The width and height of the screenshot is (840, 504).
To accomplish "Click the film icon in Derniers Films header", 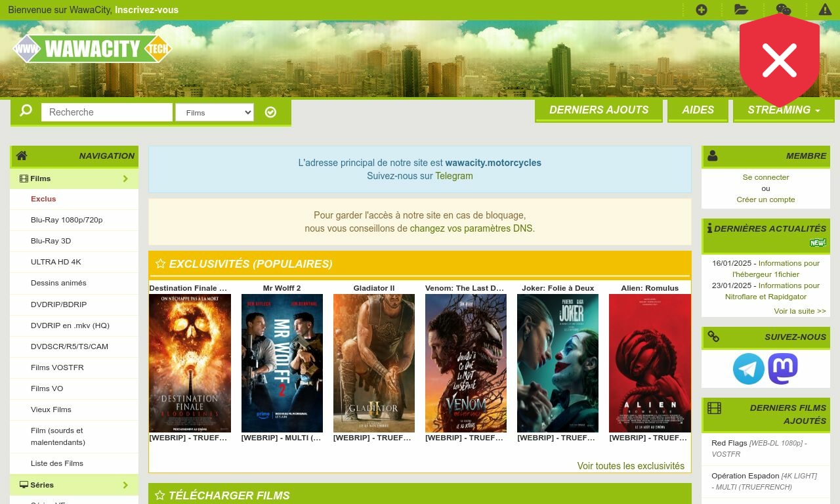I will click(714, 408).
